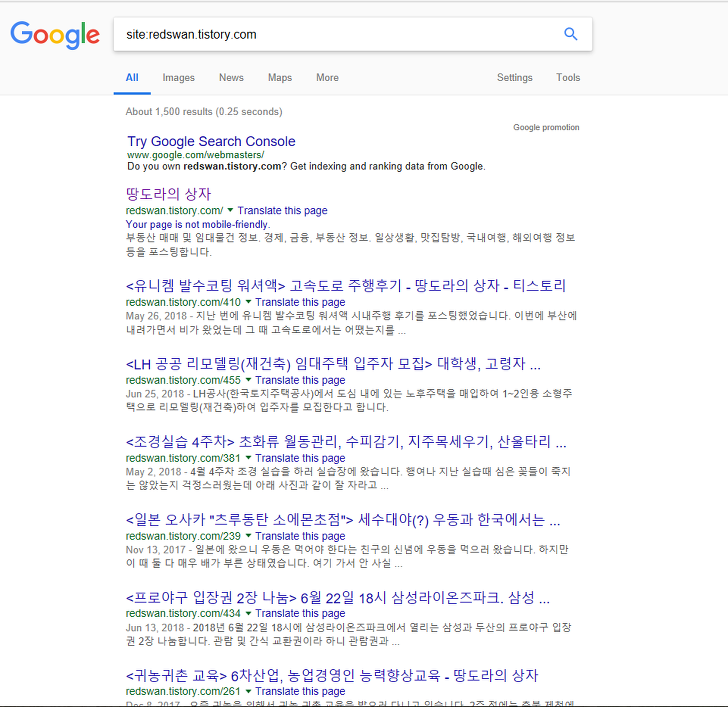
Task: Expand dropdown arrow next to redswan.tistory.com/
Action: pos(230,210)
